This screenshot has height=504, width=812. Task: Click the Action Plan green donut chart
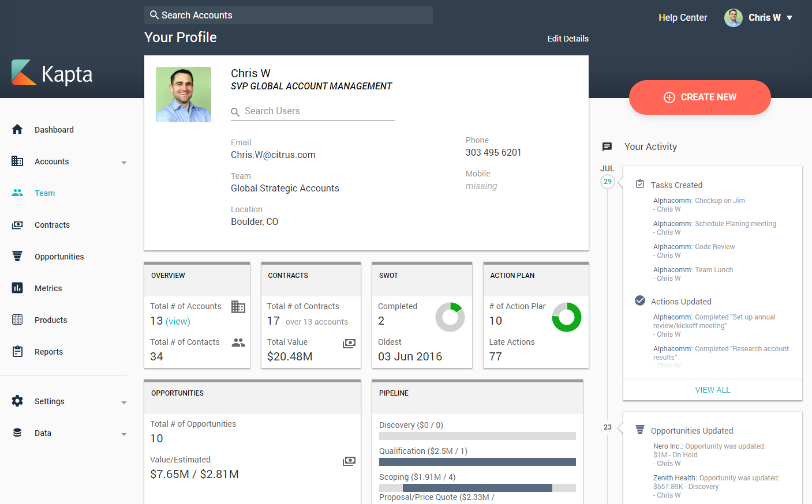[567, 317]
